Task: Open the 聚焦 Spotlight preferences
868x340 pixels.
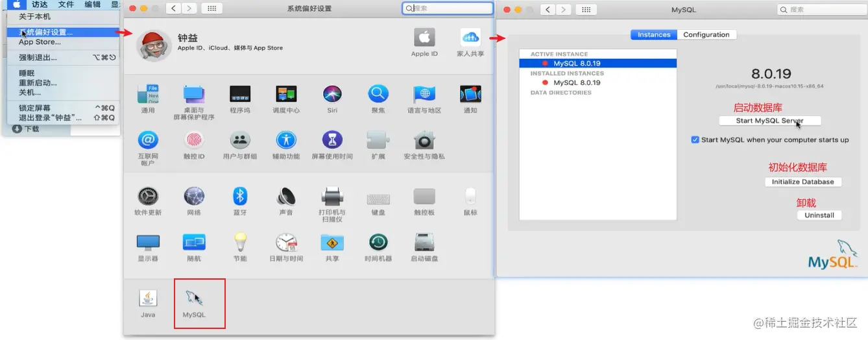Action: (x=378, y=95)
